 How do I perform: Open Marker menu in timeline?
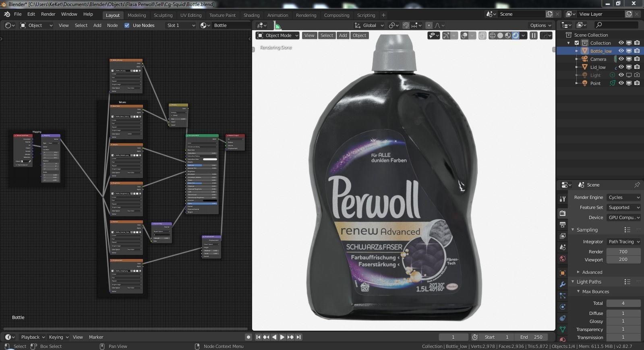pos(96,337)
